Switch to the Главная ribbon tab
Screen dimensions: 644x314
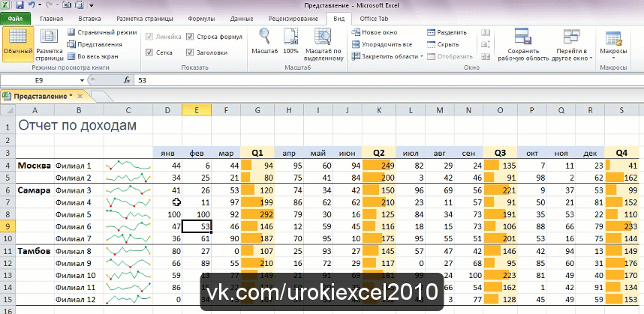(52, 19)
